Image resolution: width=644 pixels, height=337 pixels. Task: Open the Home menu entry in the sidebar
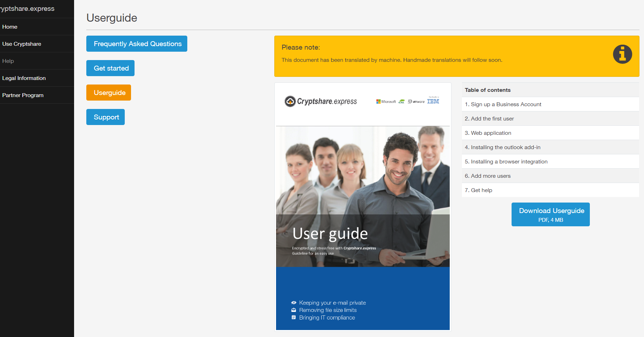(10, 27)
